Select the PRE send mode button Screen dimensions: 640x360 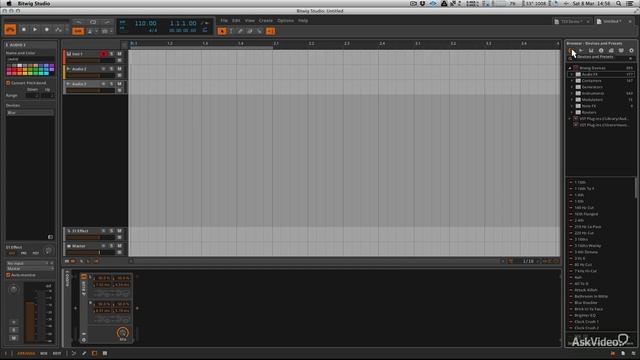(24, 253)
